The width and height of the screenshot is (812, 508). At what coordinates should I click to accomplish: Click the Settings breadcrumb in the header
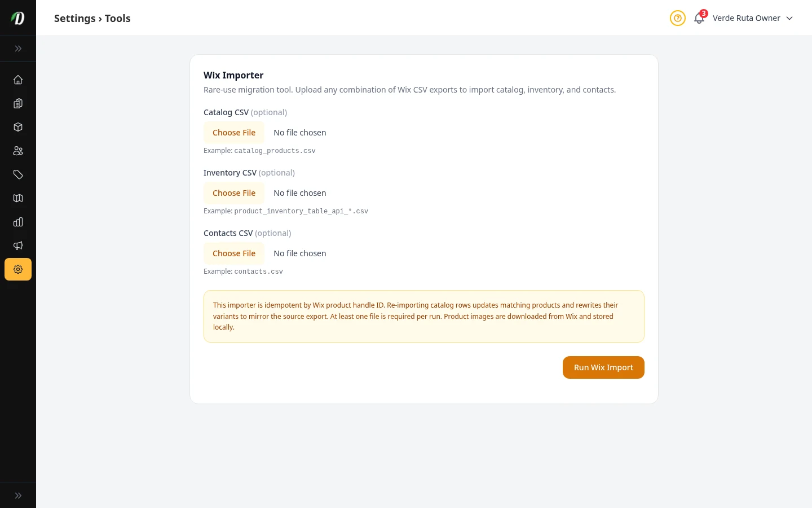[74, 18]
